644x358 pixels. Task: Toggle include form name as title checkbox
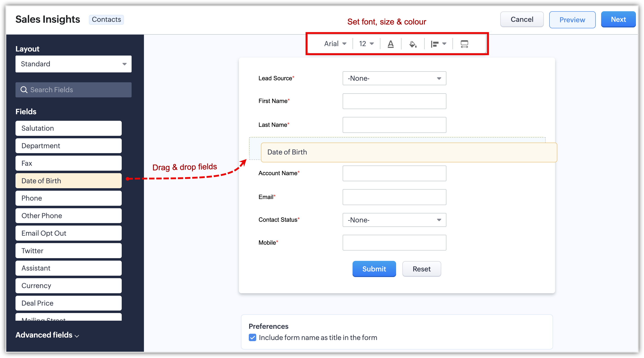coord(252,338)
